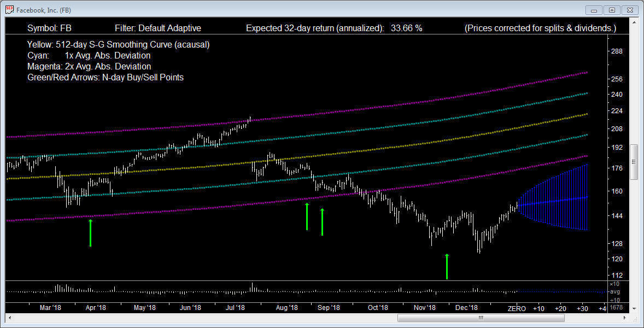The image size is (644, 328).
Task: Close the Facebook, Inc. (FB) chart window
Action: [630, 10]
